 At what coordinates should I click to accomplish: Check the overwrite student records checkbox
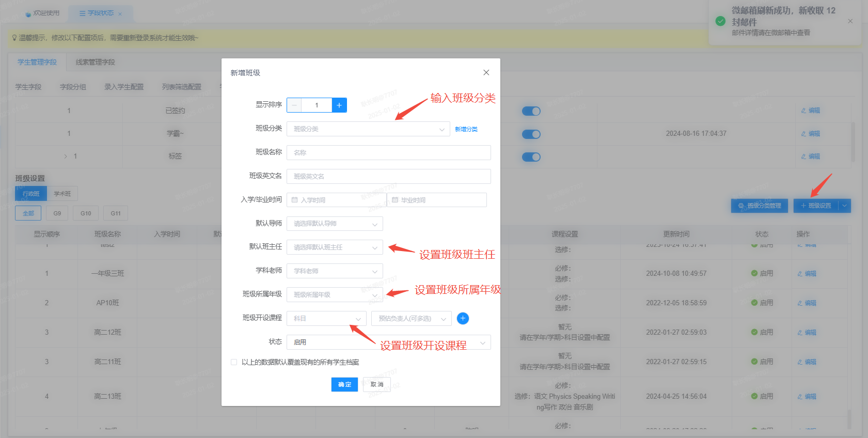pos(234,362)
